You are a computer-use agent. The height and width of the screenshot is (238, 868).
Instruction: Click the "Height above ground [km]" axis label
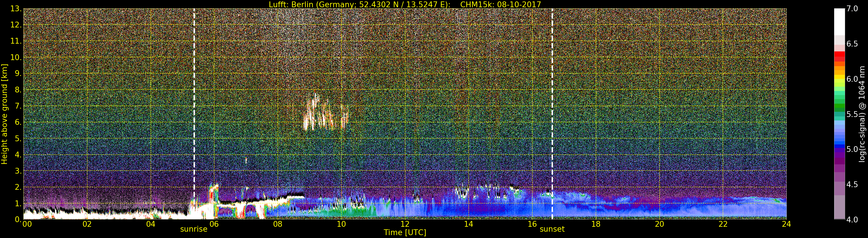coord(4,114)
